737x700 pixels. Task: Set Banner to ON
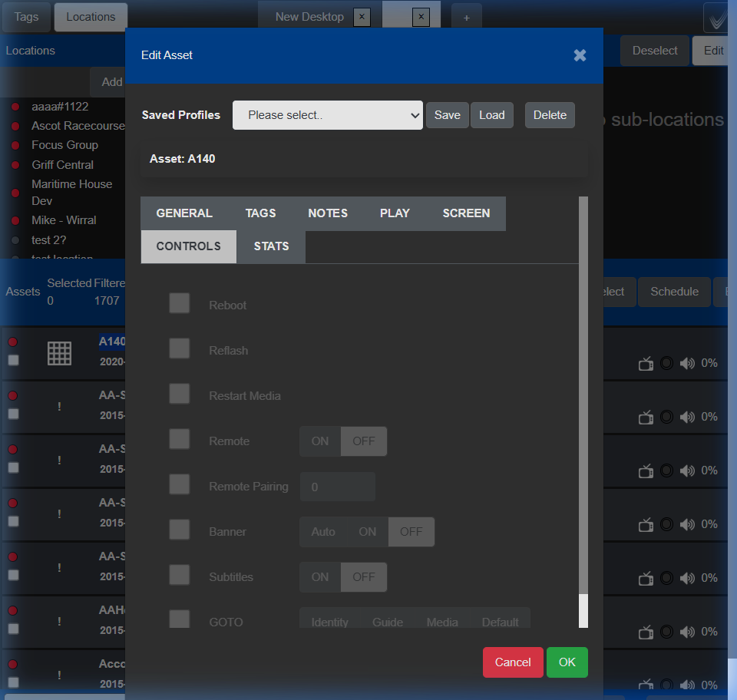pyautogui.click(x=368, y=532)
